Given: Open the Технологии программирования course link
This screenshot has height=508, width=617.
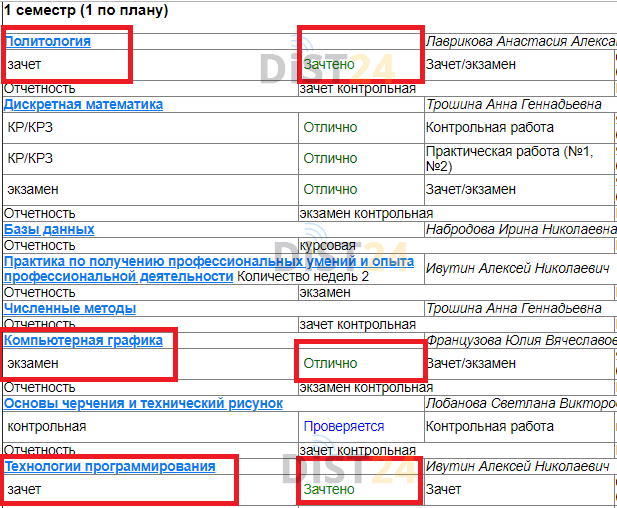Looking at the screenshot, I should point(110,467).
